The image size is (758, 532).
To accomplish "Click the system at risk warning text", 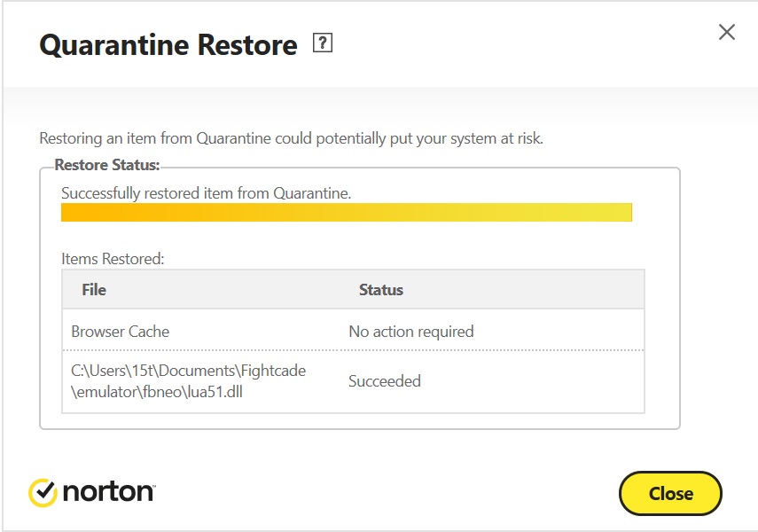I will (291, 138).
